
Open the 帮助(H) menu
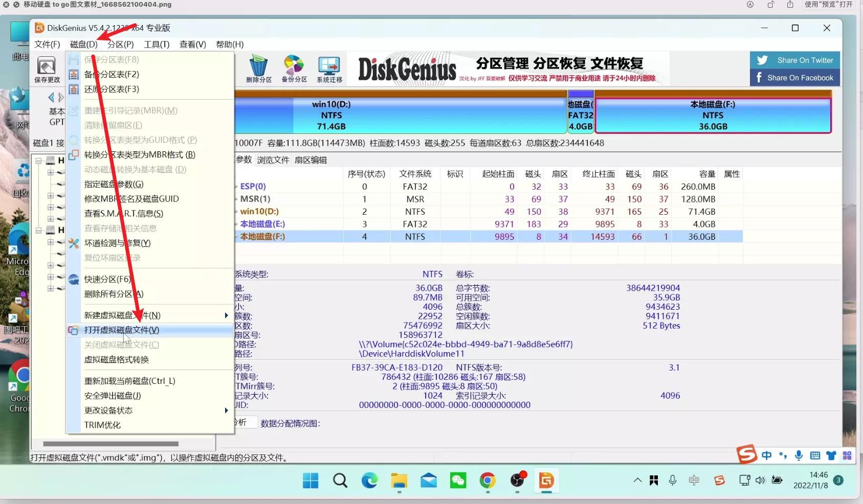coord(230,44)
